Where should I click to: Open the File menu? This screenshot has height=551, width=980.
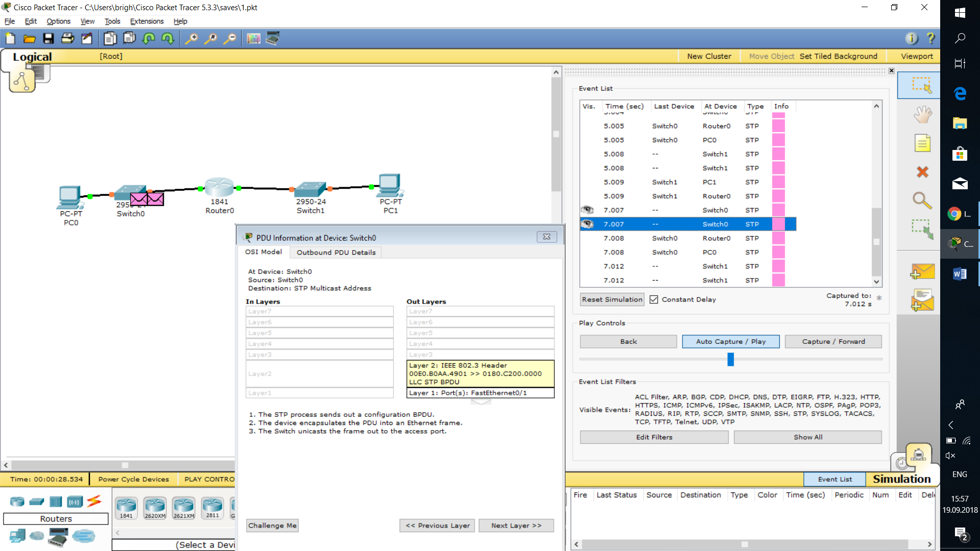(x=10, y=21)
